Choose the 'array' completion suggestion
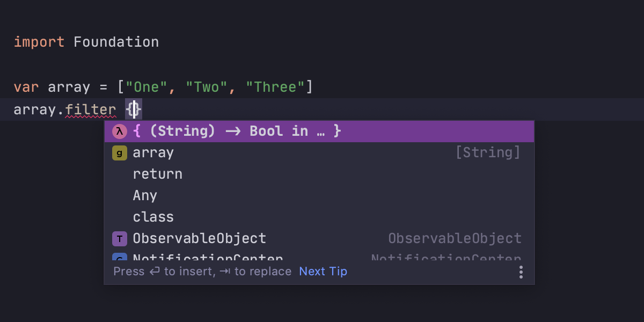The width and height of the screenshot is (644, 322). (x=153, y=153)
